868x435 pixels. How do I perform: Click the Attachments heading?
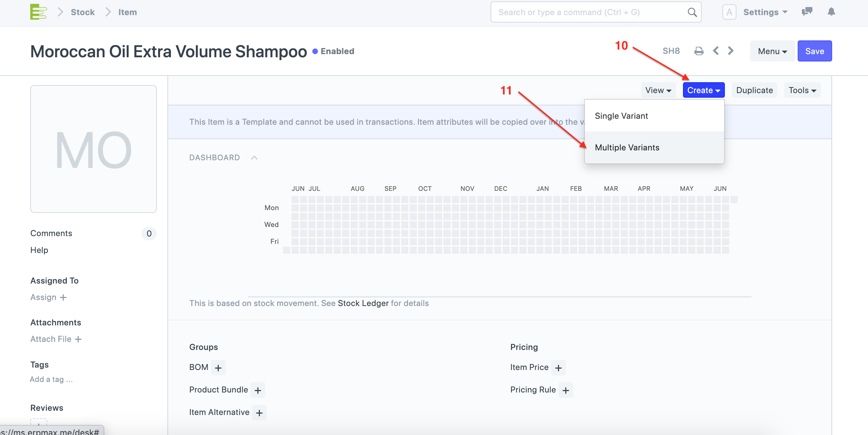pyautogui.click(x=56, y=323)
